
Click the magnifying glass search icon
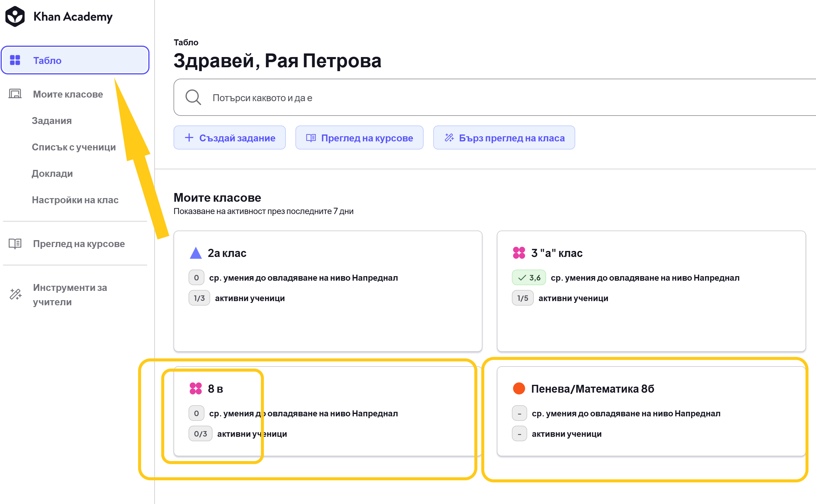point(193,97)
